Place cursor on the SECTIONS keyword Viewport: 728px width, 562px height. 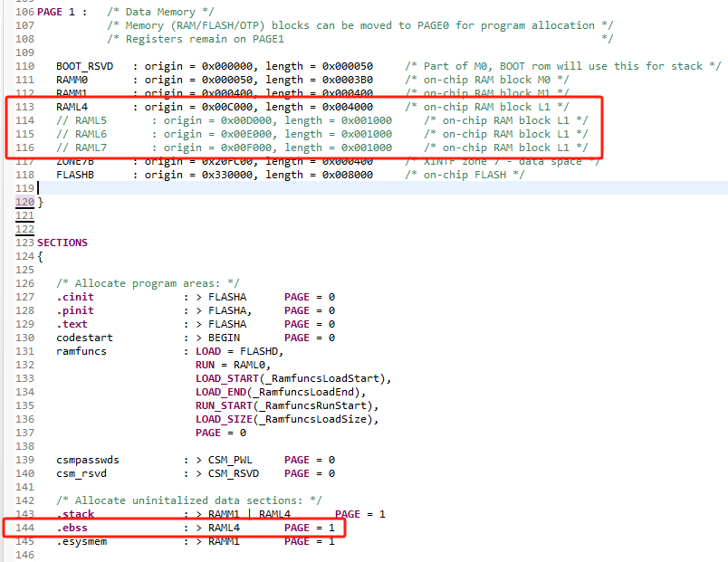(60, 242)
